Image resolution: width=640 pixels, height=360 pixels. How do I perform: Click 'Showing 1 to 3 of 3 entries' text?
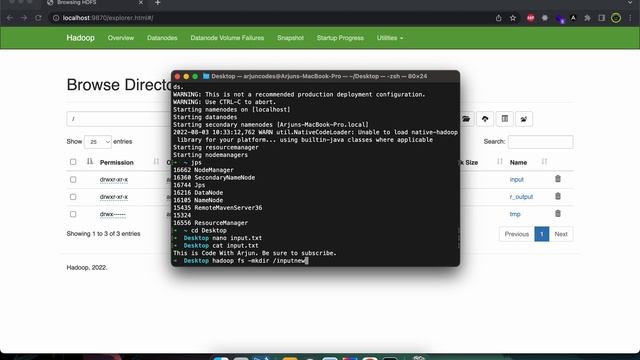coord(103,233)
